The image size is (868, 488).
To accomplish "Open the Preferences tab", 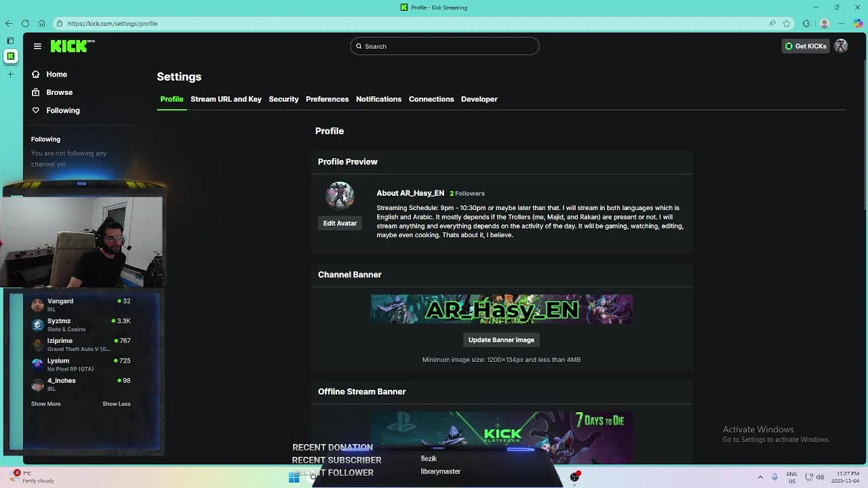I will point(327,99).
